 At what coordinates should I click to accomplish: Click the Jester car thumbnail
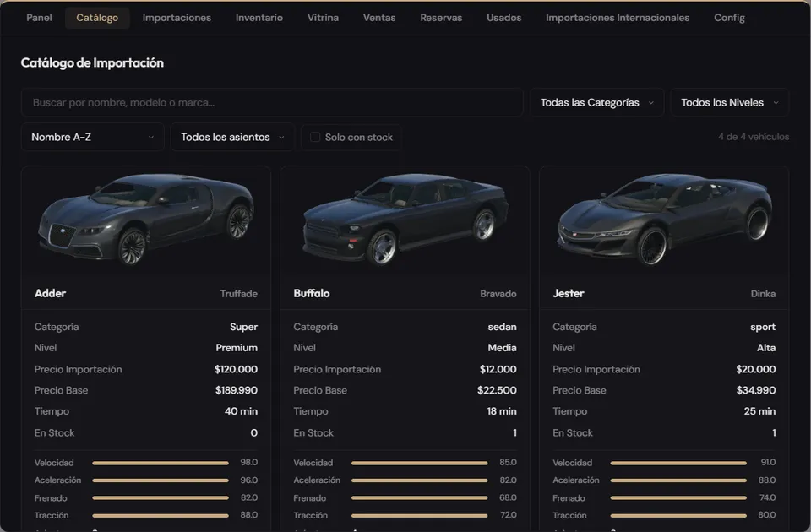(x=664, y=220)
